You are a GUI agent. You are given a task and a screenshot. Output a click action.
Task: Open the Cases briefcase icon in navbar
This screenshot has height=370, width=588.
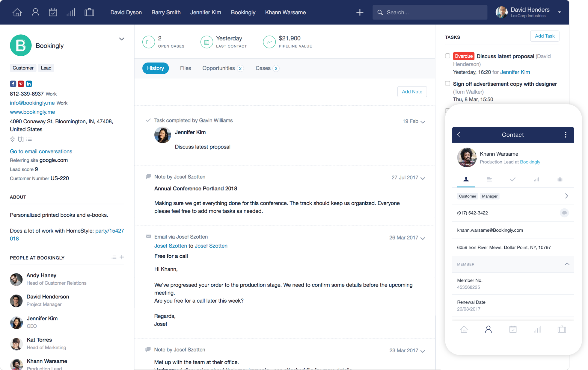89,12
